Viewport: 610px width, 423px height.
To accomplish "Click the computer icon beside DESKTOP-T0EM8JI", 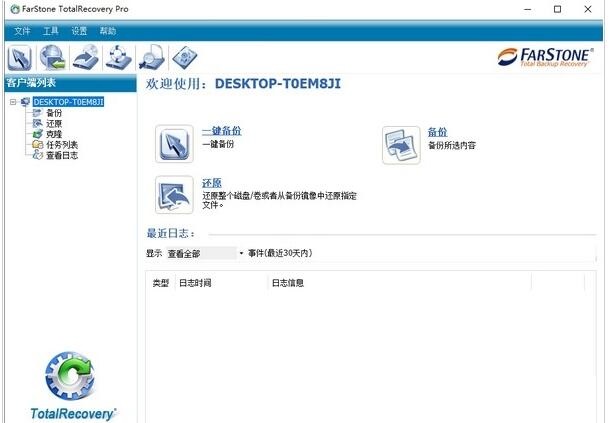I will pos(25,102).
